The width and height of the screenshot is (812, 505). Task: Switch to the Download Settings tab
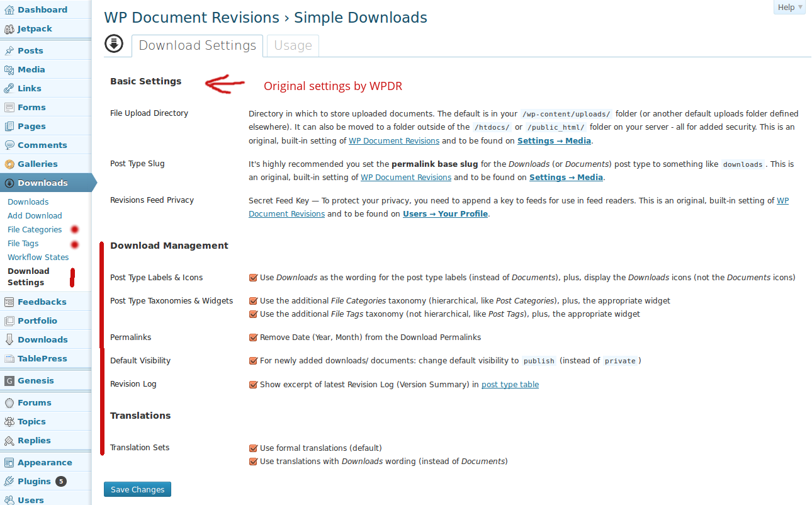(x=197, y=45)
